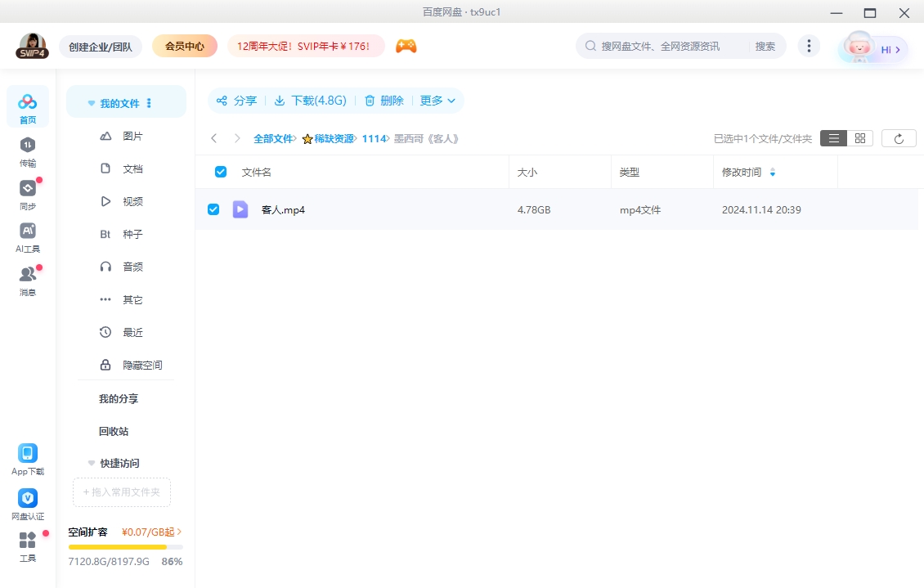Go to 全部文件 breadcrumb
924x588 pixels.
point(273,138)
